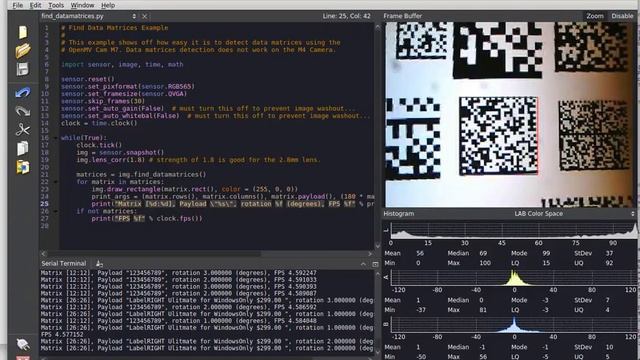Click the 'sensor.set_pixformat(sensor.RGB565)' line
This screenshot has width=640, height=360.
pyautogui.click(x=128, y=87)
